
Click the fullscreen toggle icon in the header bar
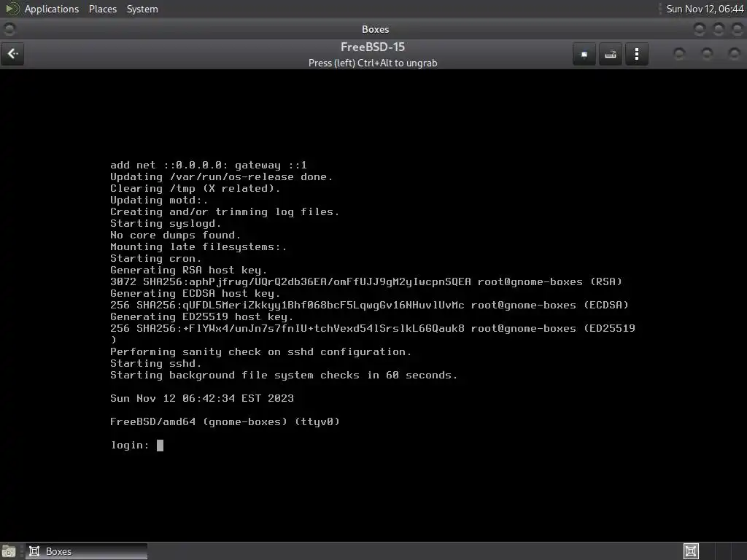point(584,54)
